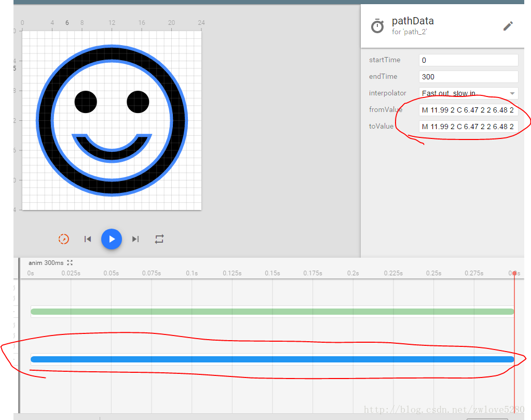Select the blue pathData animation bar
Image resolution: width=531 pixels, height=420 pixels.
point(273,359)
